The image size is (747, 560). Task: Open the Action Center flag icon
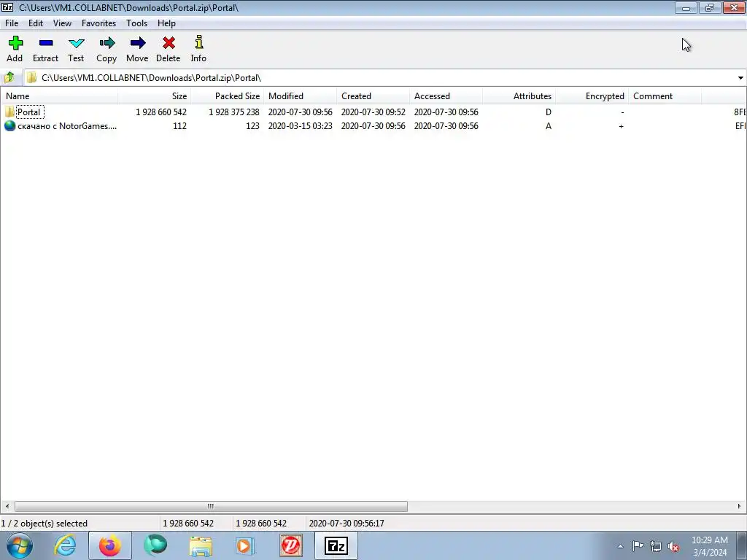coord(638,546)
